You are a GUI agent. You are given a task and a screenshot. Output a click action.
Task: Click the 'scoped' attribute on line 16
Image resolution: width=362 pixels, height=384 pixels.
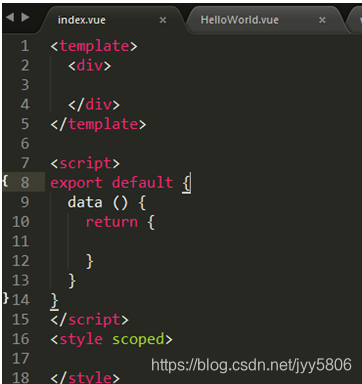[x=138, y=340]
